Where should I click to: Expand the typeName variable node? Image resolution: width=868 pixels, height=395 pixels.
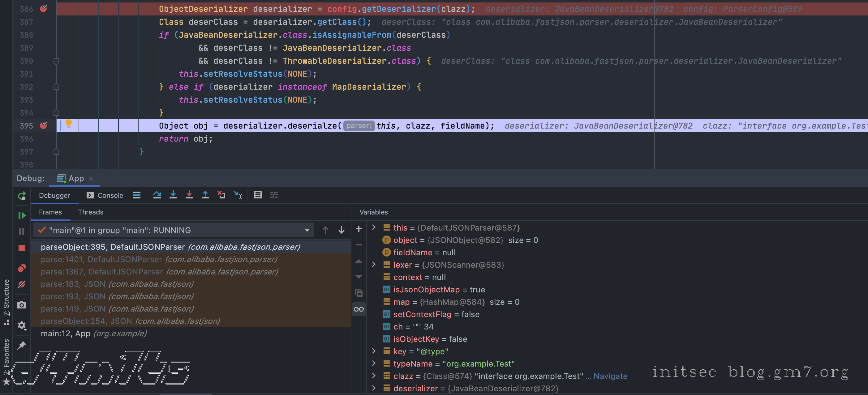374,364
